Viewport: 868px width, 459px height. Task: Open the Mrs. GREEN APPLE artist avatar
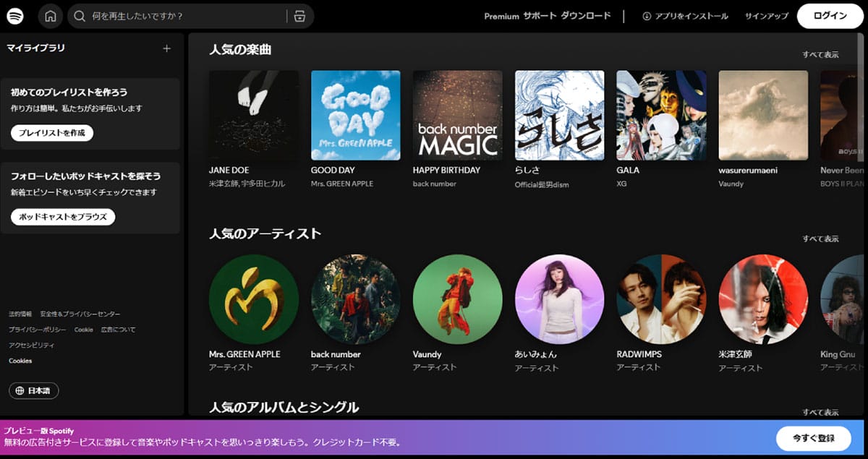[253, 299]
